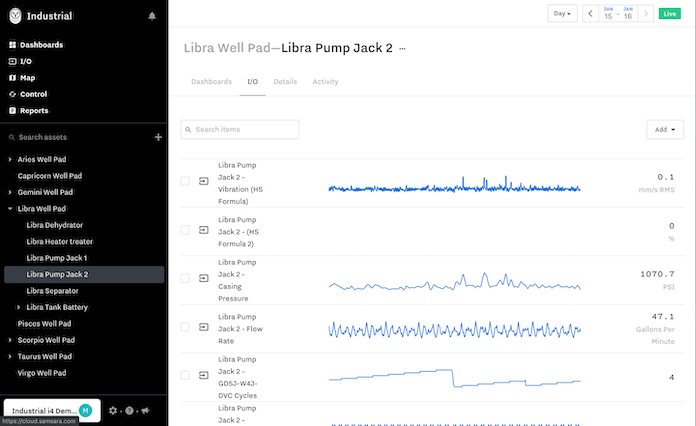Select Libra Pump Jack 2 asset
This screenshot has width=696, height=426.
pos(84,274)
